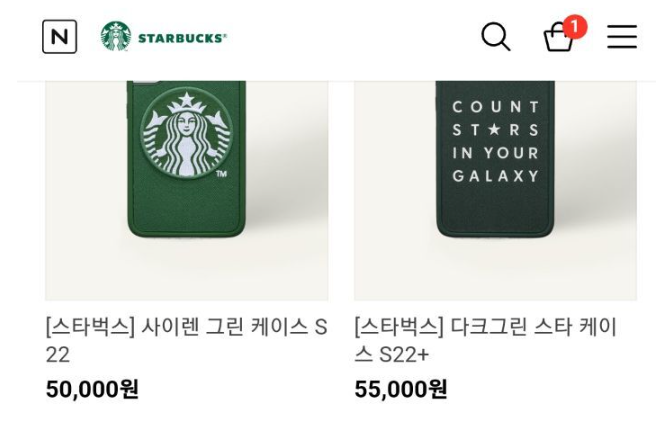Screen dimensions: 656x430
Task: Open the Dark Green Star case image
Action: (495, 190)
